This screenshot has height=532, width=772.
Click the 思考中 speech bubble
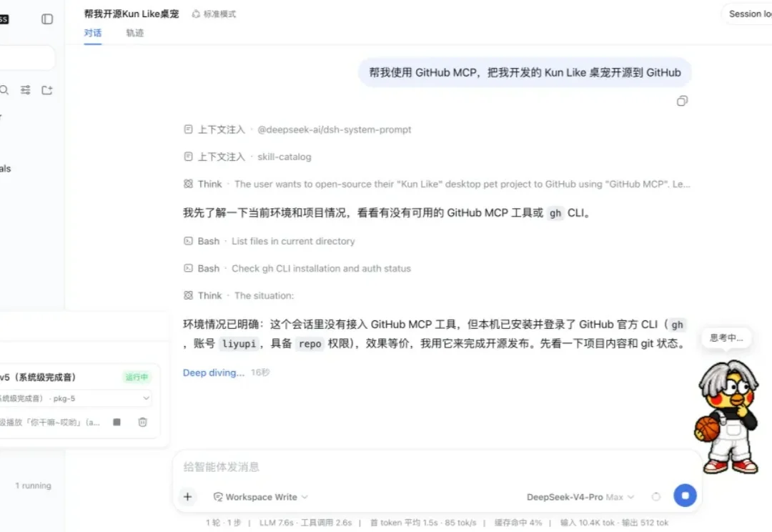pyautogui.click(x=726, y=338)
